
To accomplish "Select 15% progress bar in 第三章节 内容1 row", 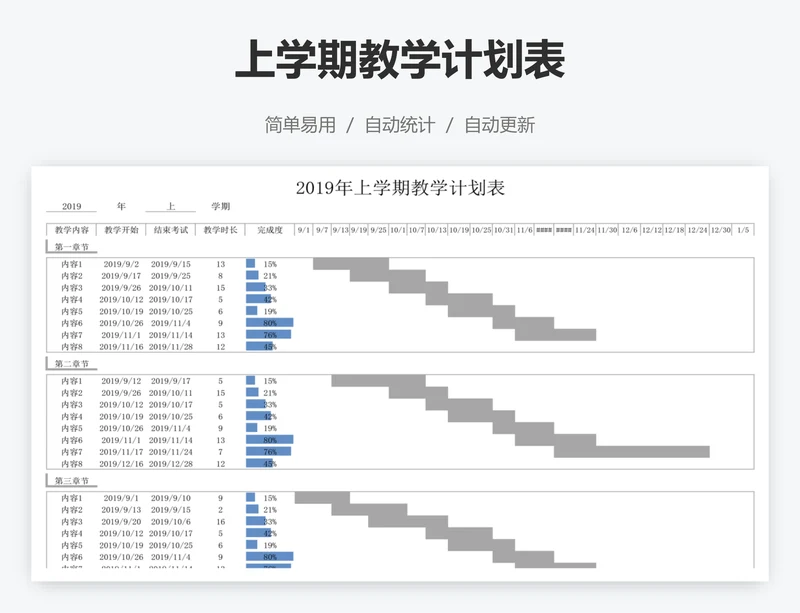I will (x=251, y=497).
